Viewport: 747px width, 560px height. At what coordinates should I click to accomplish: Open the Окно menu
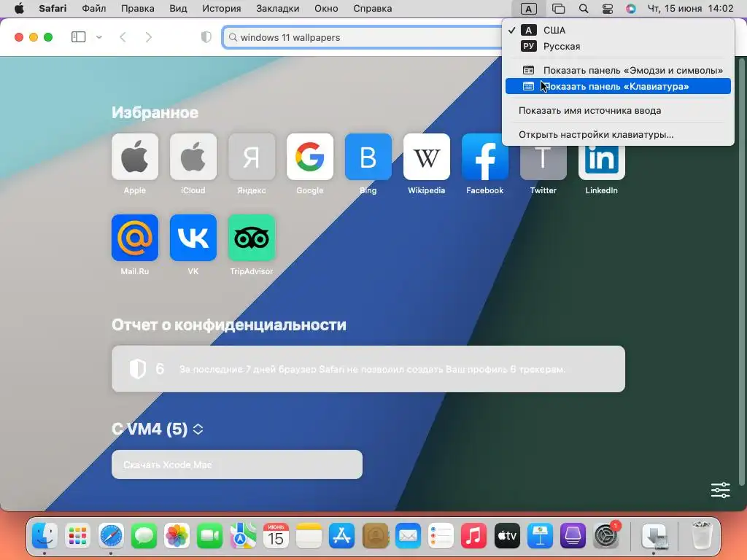pyautogui.click(x=326, y=9)
